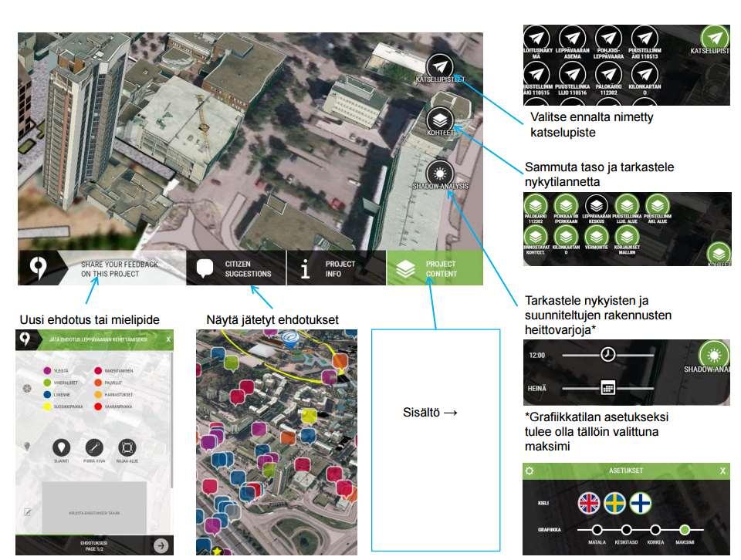
Task: Collapse the green Katselupisteet panel button
Action: (x=715, y=37)
